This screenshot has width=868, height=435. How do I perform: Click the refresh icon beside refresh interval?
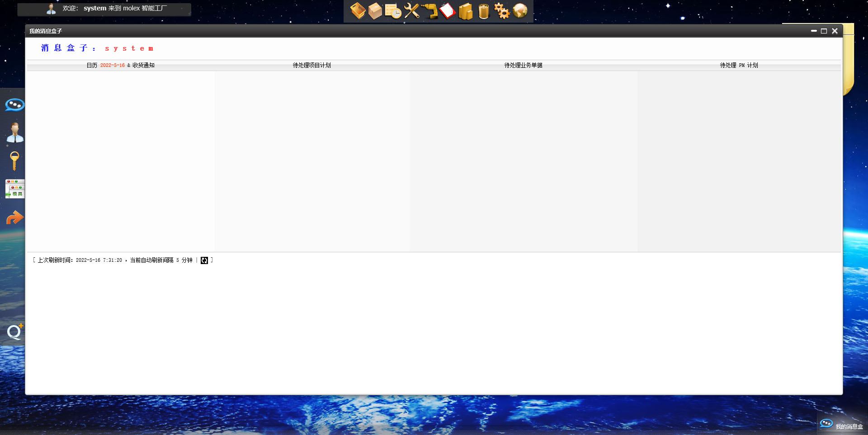(204, 260)
